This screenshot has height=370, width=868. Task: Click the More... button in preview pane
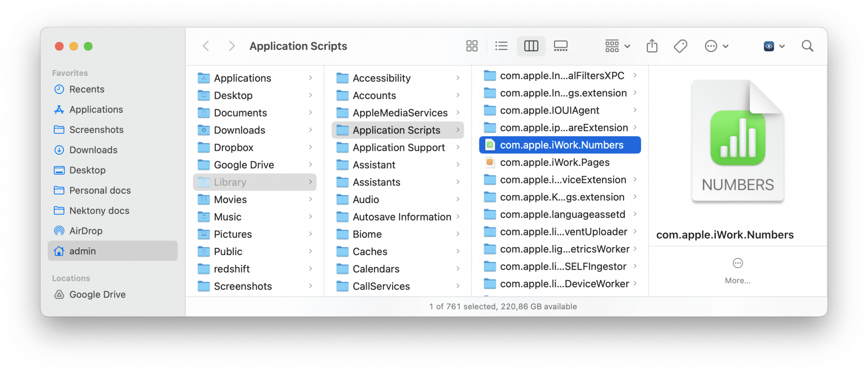point(737,271)
